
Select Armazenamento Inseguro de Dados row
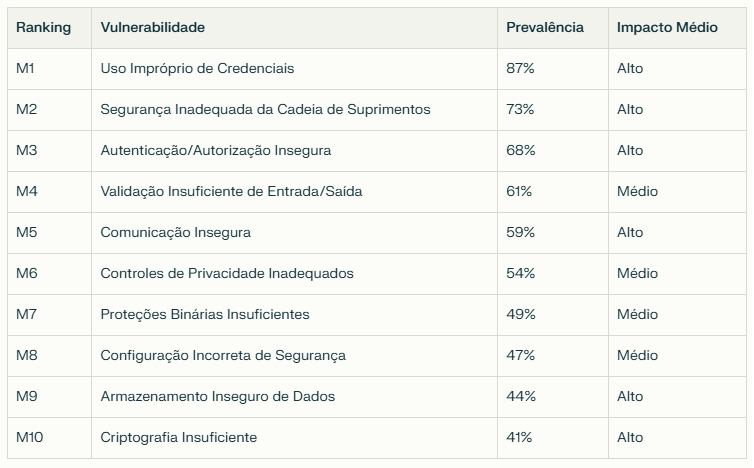[x=377, y=397]
